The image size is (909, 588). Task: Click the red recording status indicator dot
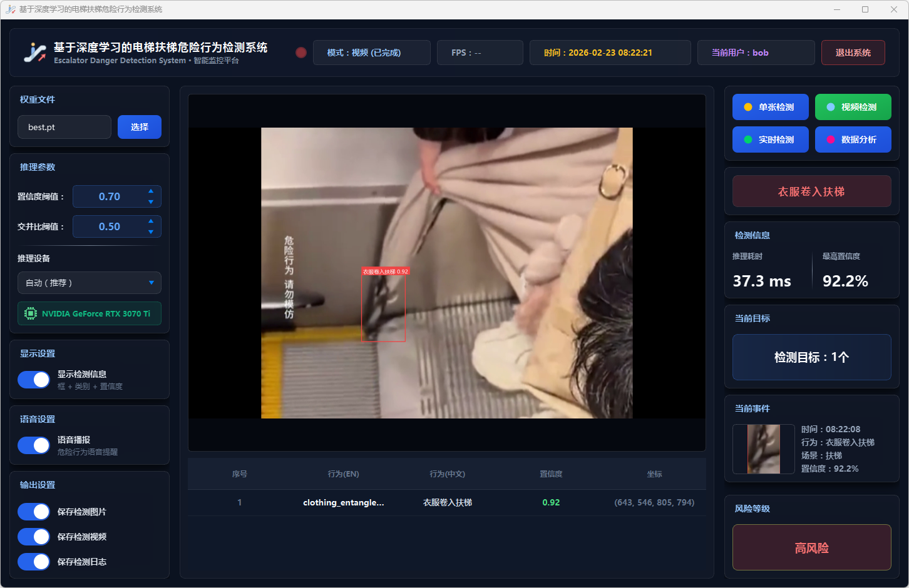click(x=301, y=53)
